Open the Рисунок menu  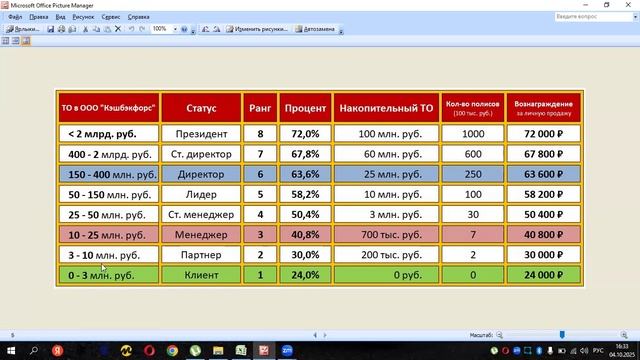(83, 17)
